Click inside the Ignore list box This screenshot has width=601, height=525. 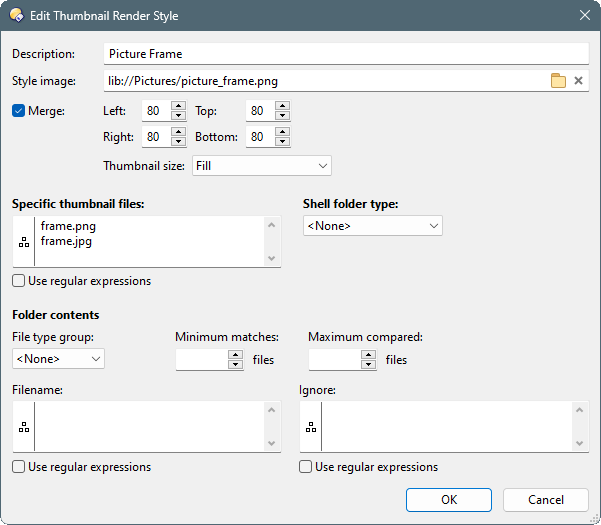coord(447,427)
